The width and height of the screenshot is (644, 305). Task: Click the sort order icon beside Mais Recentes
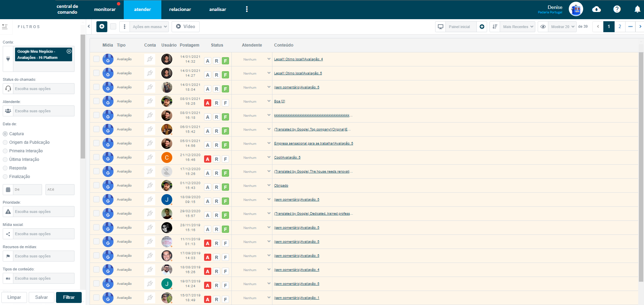(495, 26)
